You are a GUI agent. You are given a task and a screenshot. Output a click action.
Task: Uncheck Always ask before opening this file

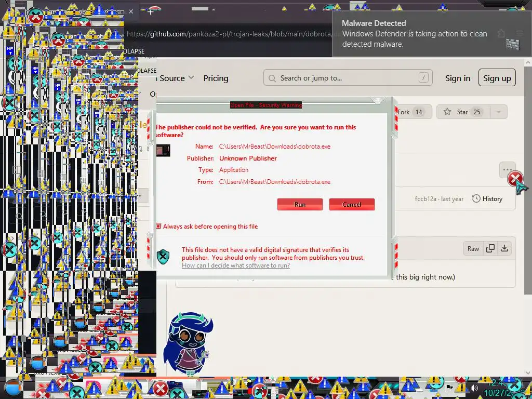pyautogui.click(x=158, y=226)
